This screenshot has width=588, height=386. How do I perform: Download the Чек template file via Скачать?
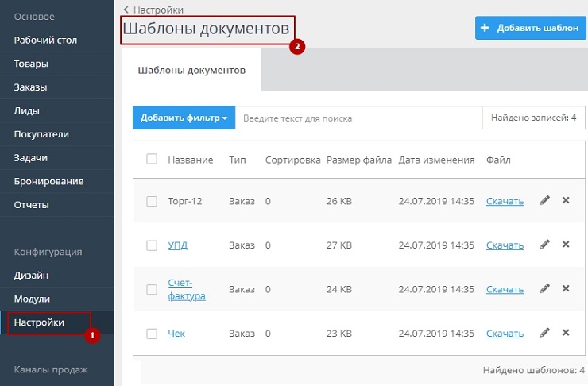(505, 334)
